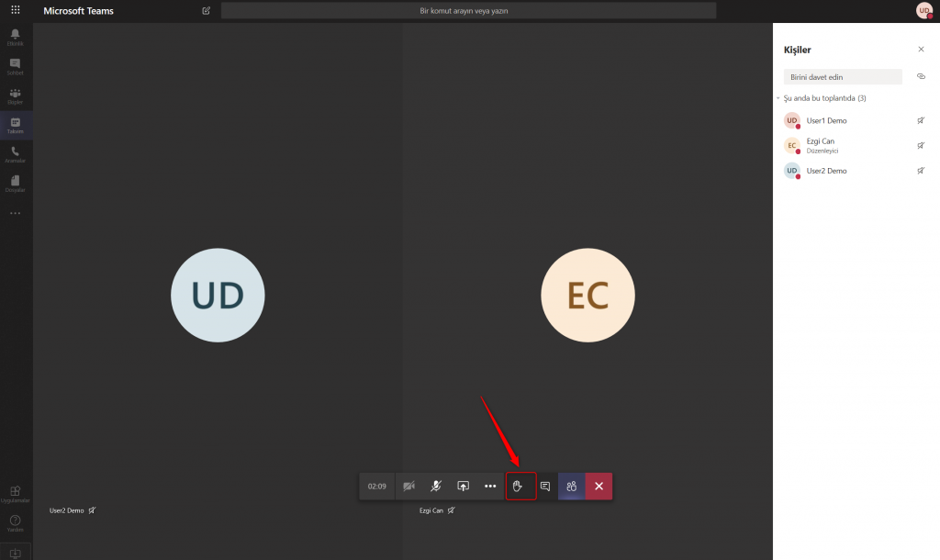Open Sohbet chat in sidebar
Viewport: 940px width, 560px height.
tap(16, 66)
